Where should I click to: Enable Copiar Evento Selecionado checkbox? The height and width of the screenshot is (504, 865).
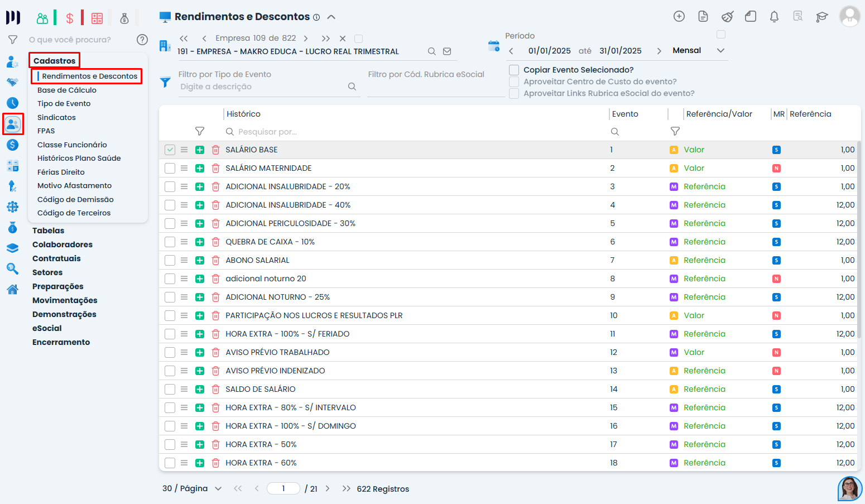coord(514,70)
